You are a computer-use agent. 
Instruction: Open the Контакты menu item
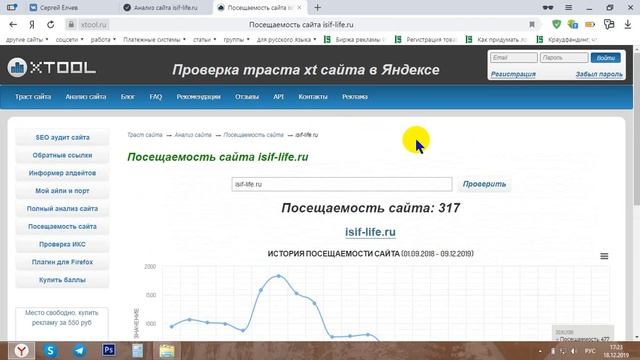click(313, 97)
